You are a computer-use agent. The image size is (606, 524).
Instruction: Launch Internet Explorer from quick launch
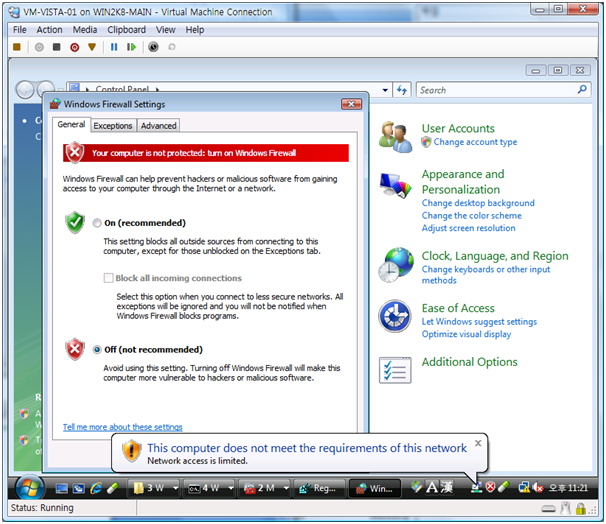click(x=96, y=488)
